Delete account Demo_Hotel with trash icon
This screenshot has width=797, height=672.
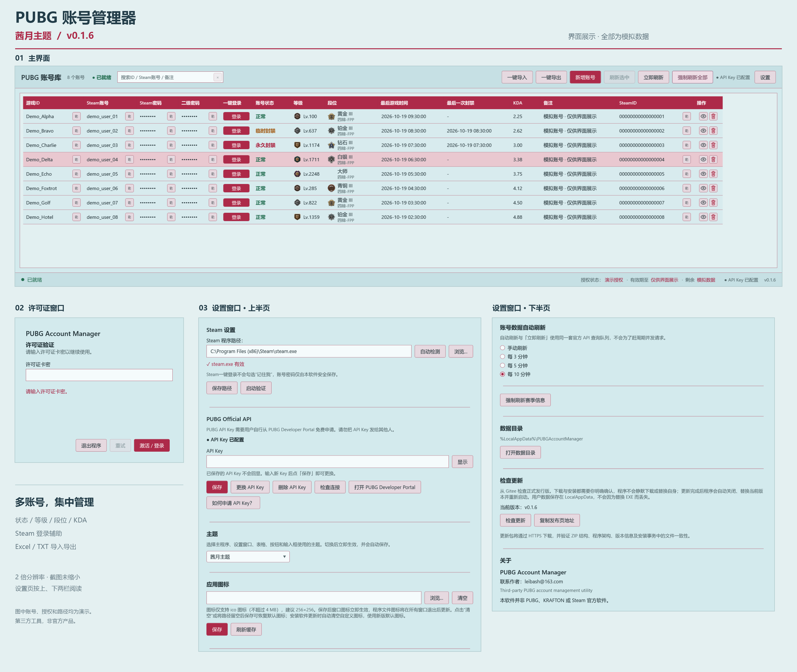tap(713, 217)
